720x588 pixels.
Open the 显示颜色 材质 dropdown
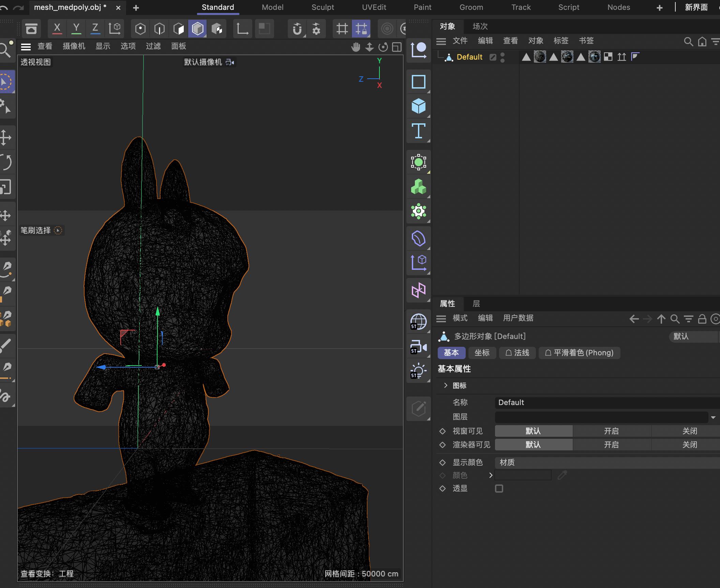click(x=607, y=462)
